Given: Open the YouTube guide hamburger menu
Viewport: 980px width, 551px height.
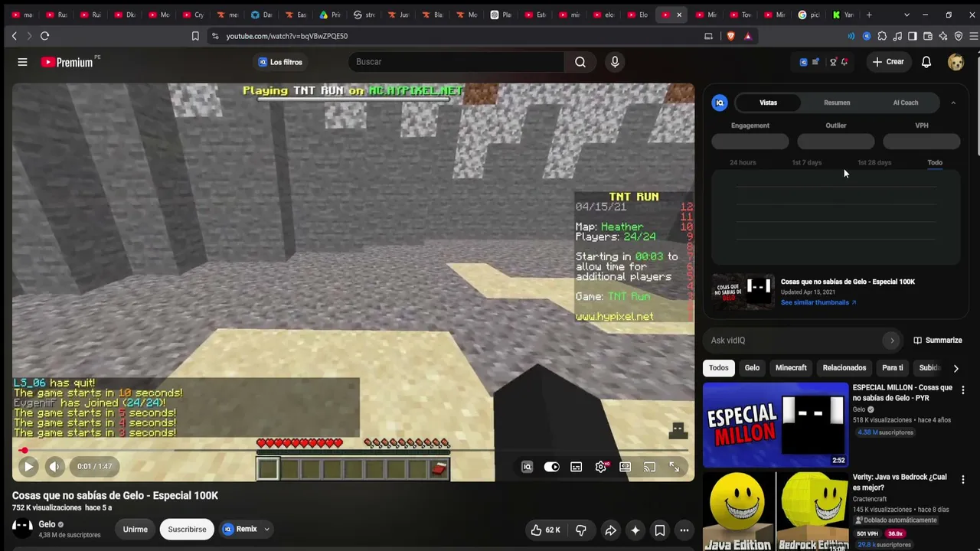Looking at the screenshot, I should coord(22,62).
